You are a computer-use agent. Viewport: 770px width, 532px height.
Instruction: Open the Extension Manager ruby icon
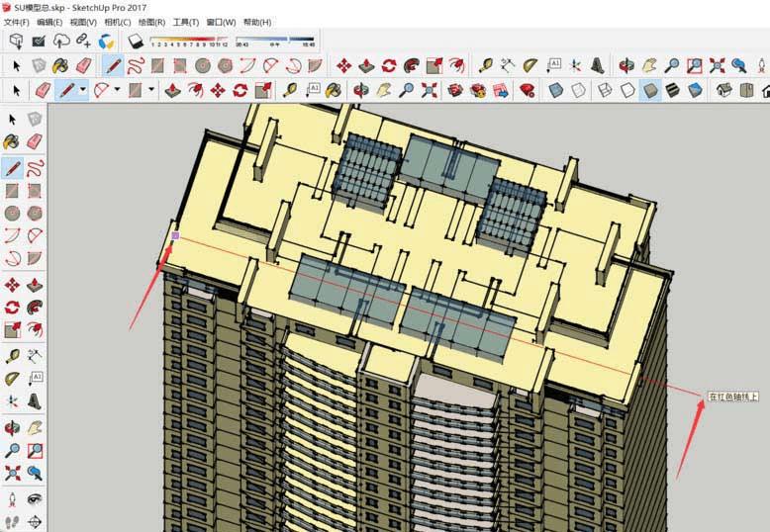527,90
